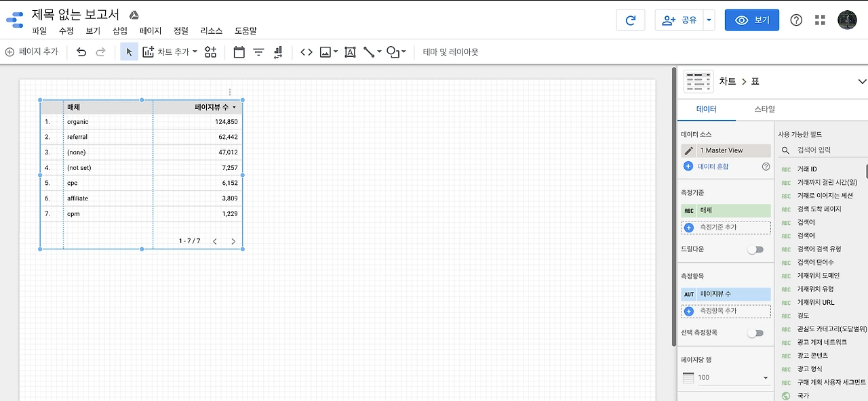Click the Google Drive icon beside report title
The height and width of the screenshot is (401, 868).
click(134, 15)
